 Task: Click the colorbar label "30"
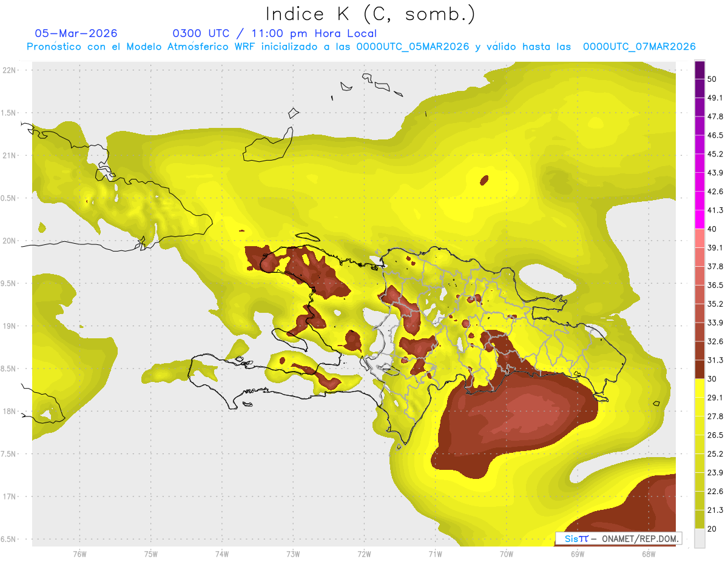[x=712, y=379]
